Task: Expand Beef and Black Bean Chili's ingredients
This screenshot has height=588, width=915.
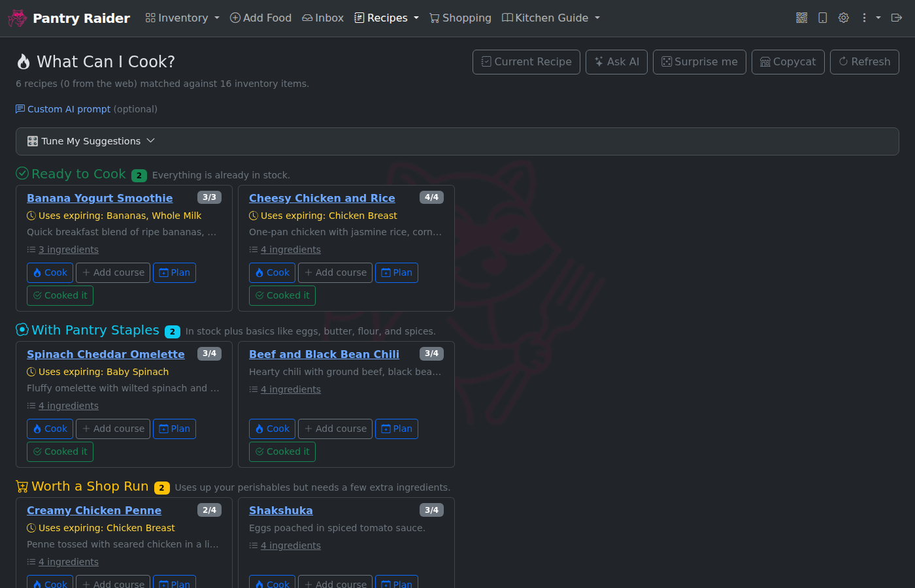Action: (x=291, y=389)
